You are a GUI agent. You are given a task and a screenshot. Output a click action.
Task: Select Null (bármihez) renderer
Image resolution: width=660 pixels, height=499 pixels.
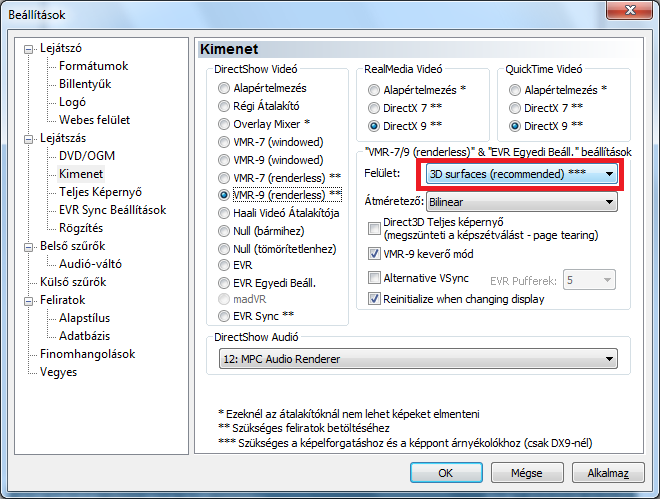[224, 231]
